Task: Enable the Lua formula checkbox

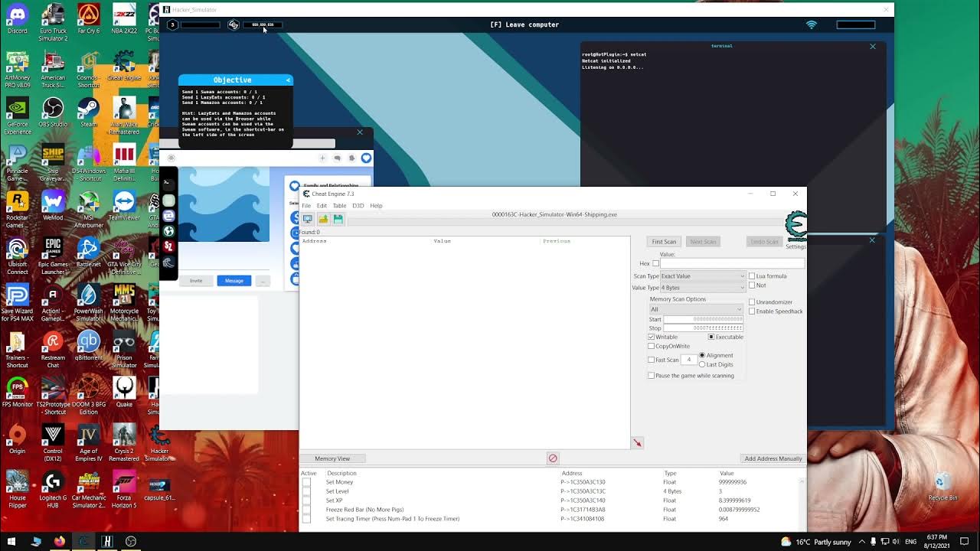Action: [752, 275]
